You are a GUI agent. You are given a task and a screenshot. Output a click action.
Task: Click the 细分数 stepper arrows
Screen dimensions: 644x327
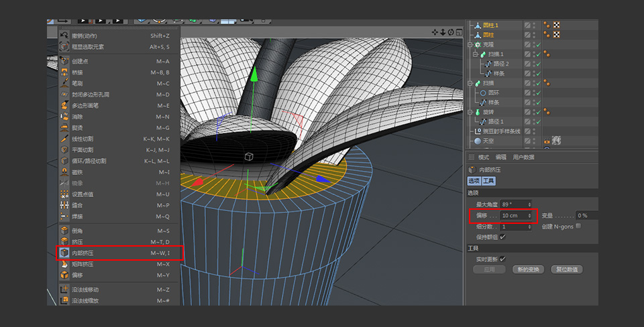point(529,226)
